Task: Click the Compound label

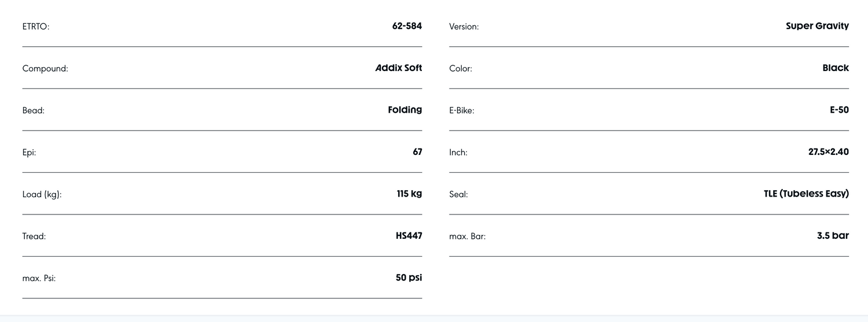Action: pos(45,69)
